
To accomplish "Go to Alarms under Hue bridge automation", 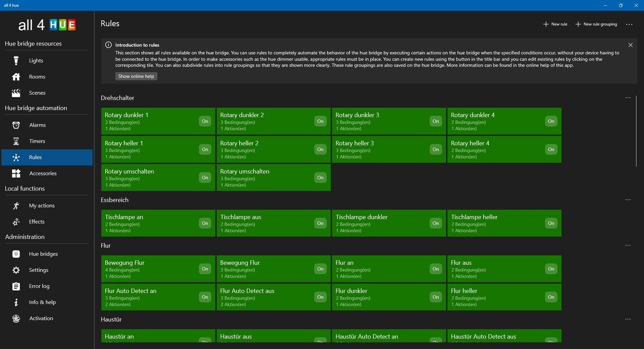I will coord(37,125).
